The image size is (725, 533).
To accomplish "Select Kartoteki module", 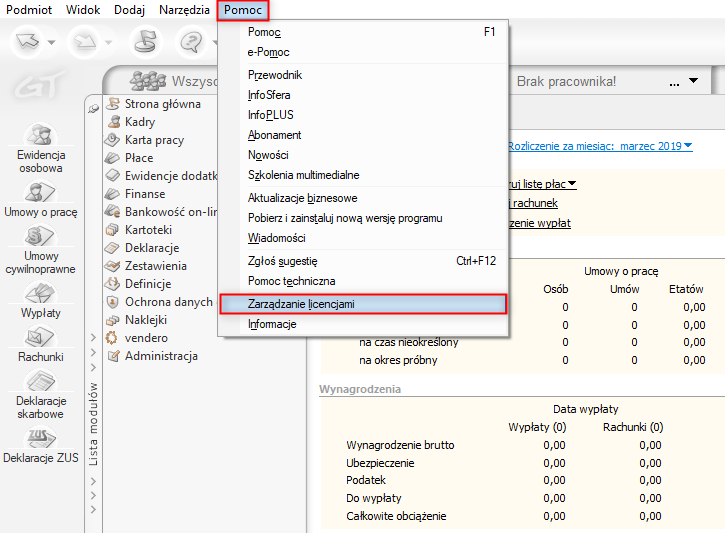I will tap(139, 230).
